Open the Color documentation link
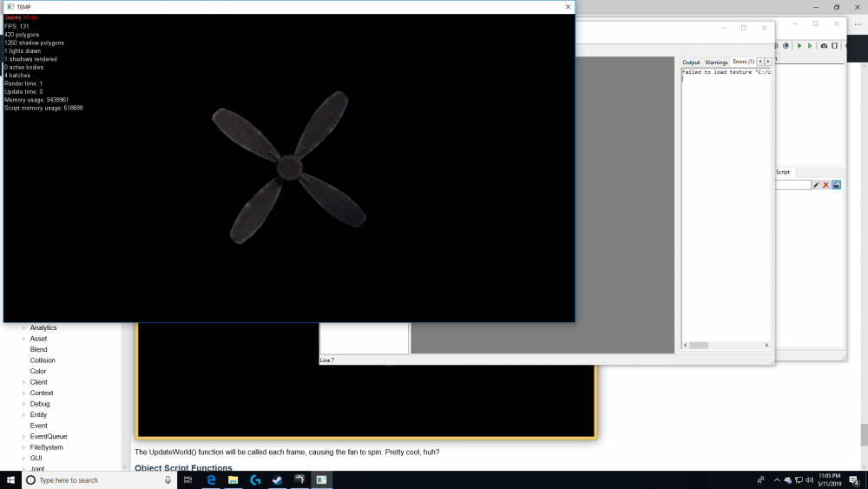The image size is (868, 489). (38, 371)
